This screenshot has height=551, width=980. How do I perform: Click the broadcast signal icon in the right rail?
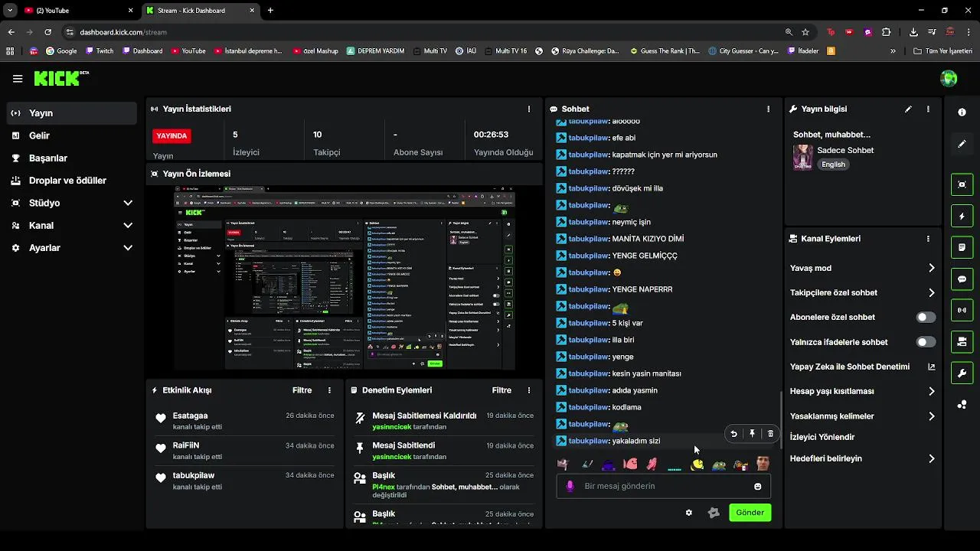[x=962, y=311]
